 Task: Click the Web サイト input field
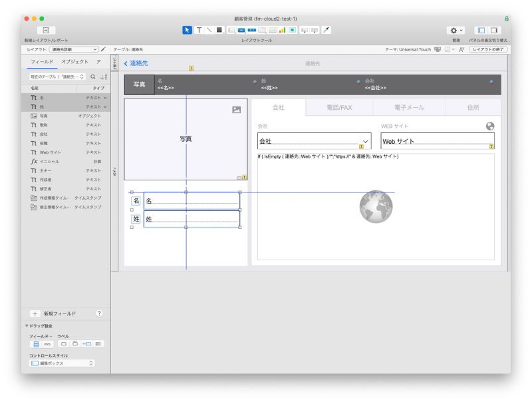coord(438,141)
